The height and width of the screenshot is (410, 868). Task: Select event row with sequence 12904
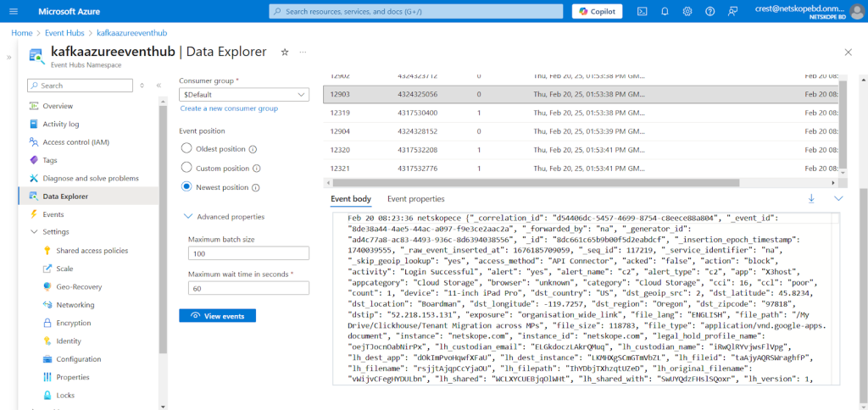581,131
